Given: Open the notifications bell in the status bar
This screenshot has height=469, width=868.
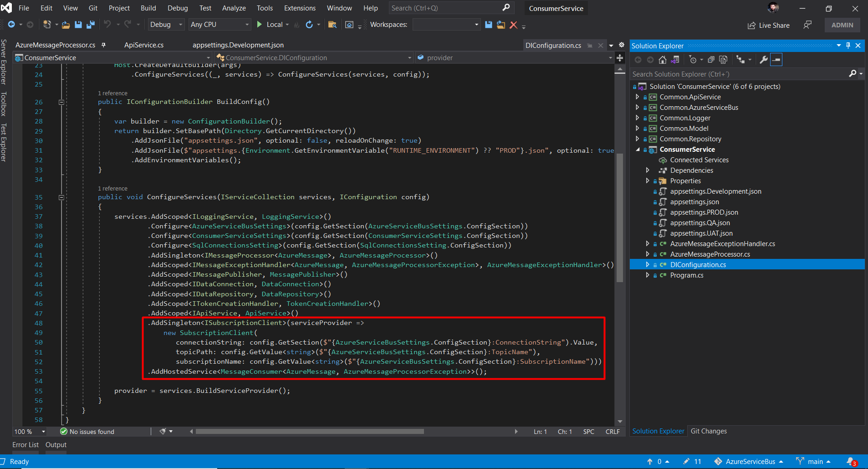Looking at the screenshot, I should click(851, 461).
